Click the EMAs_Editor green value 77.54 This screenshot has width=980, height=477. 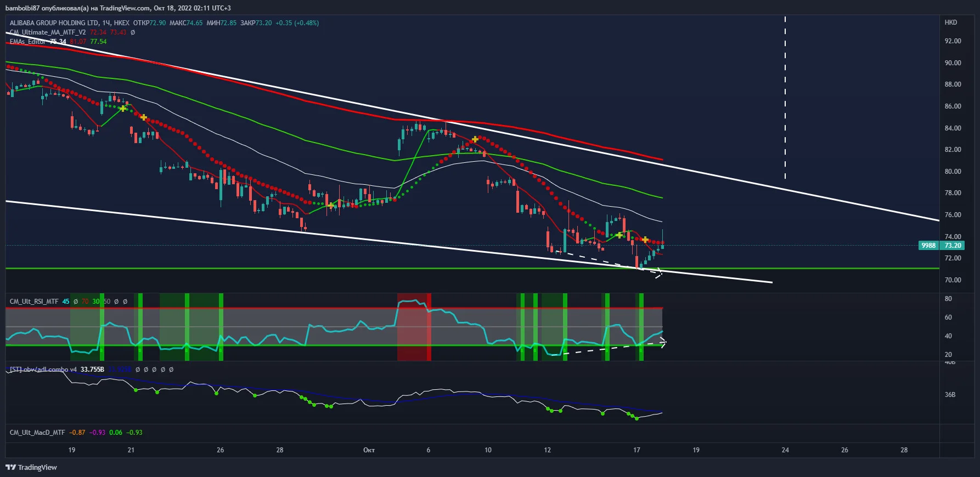click(x=99, y=42)
